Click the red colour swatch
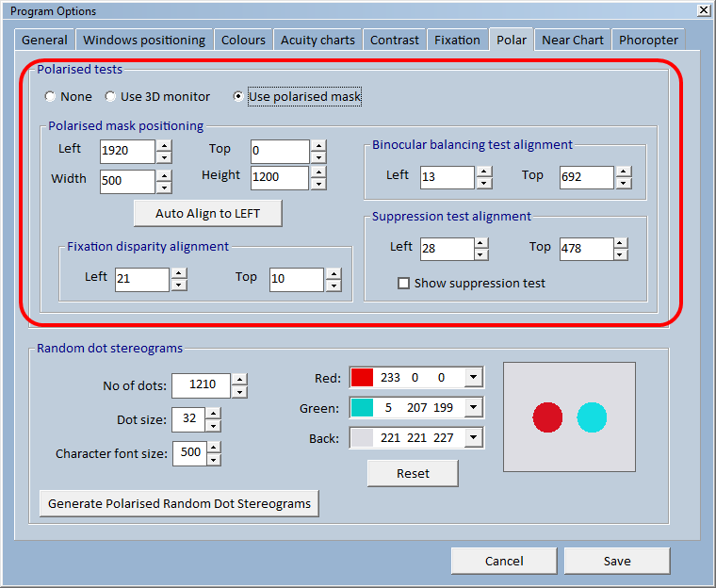This screenshot has height=588, width=716. (x=362, y=377)
